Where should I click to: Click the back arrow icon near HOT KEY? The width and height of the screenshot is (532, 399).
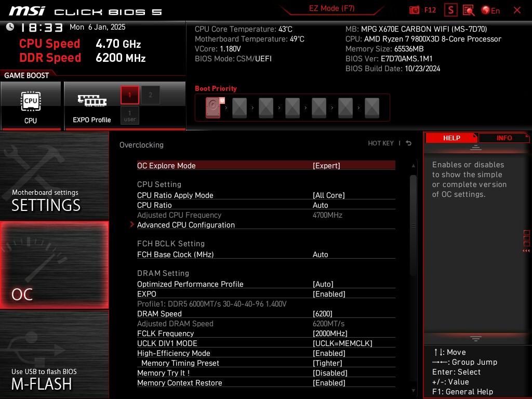pyautogui.click(x=409, y=143)
